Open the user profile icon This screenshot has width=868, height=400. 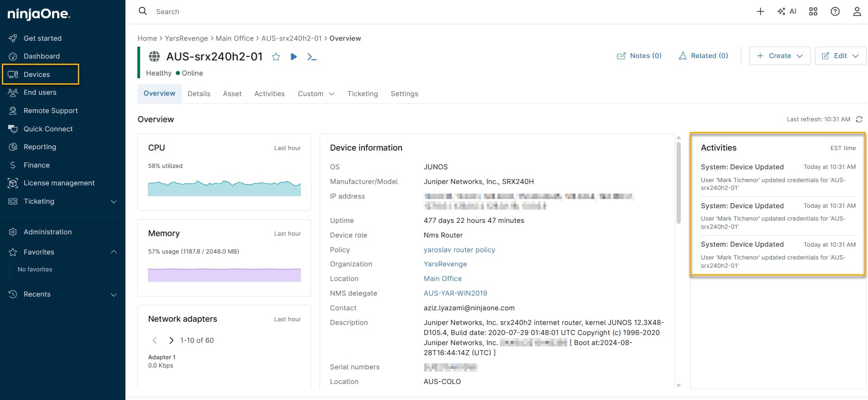pos(857,11)
